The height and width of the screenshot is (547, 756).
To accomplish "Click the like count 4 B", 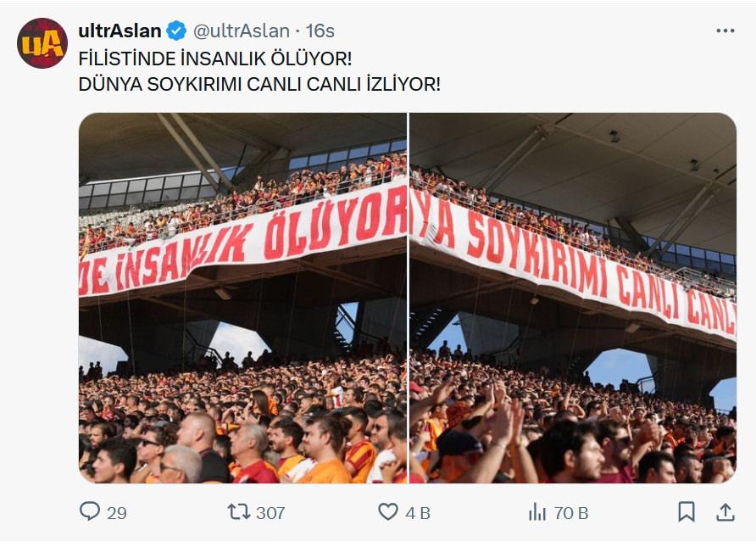I will coord(418,513).
